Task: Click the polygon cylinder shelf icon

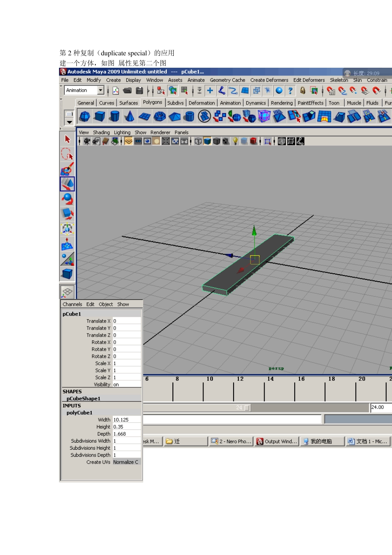Action: 115,116
